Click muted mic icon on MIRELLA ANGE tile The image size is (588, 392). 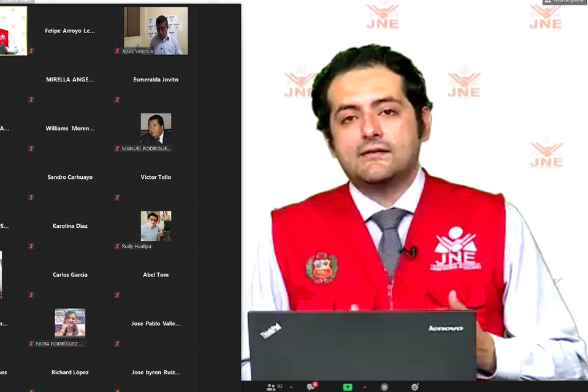tap(31, 100)
